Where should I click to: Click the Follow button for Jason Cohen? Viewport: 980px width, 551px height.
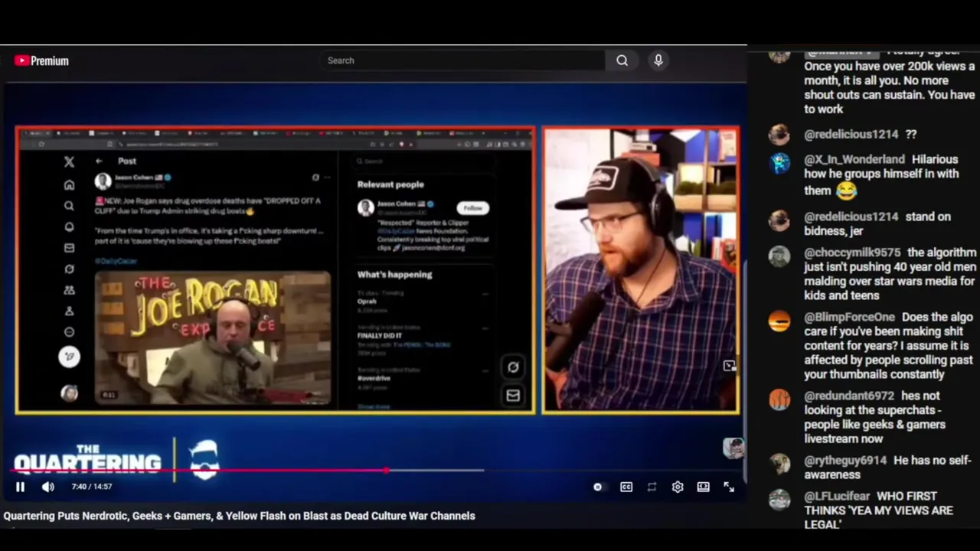point(473,208)
